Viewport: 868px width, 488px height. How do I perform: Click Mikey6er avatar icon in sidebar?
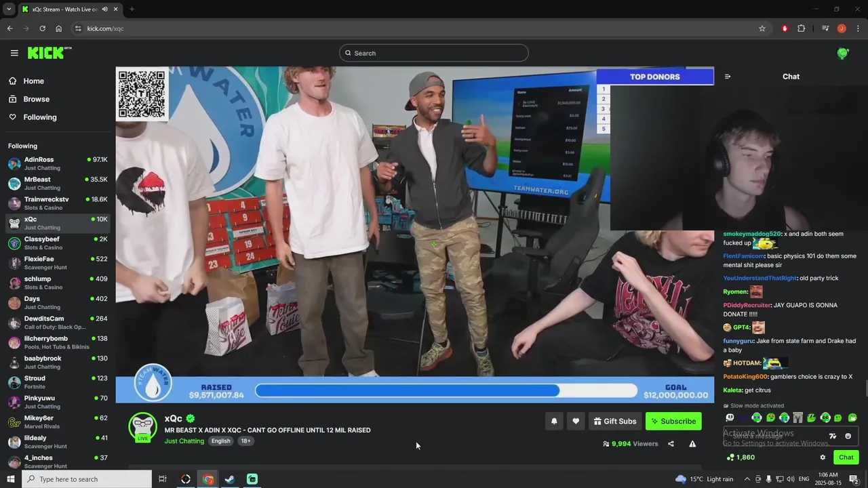click(x=14, y=422)
